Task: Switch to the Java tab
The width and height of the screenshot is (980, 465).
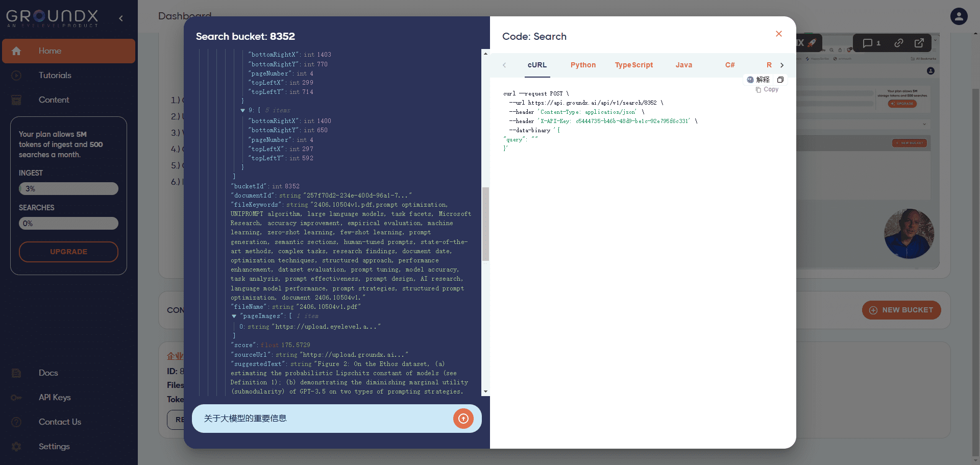Action: 684,65
